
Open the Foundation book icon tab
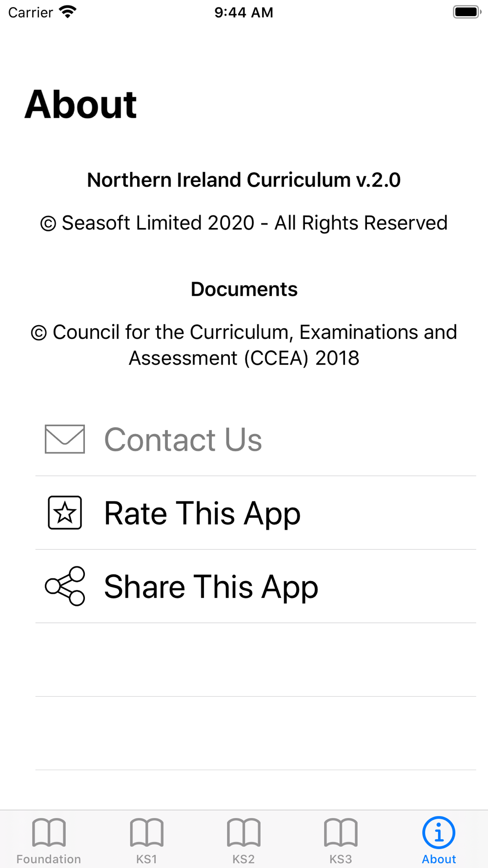click(x=49, y=832)
